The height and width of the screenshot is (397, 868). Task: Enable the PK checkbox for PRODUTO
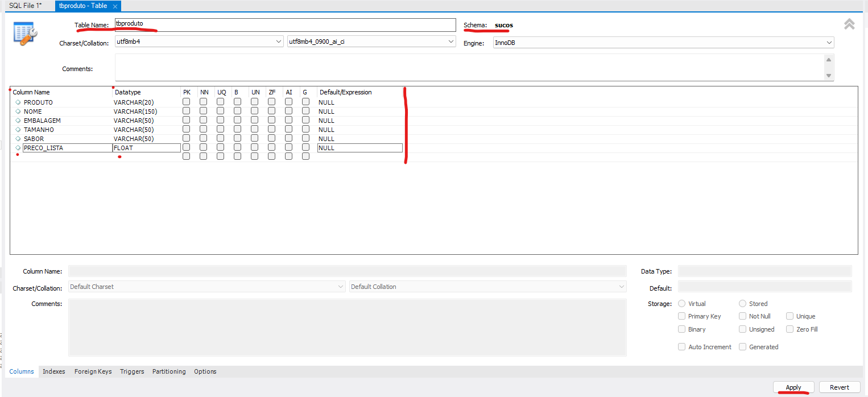click(187, 102)
